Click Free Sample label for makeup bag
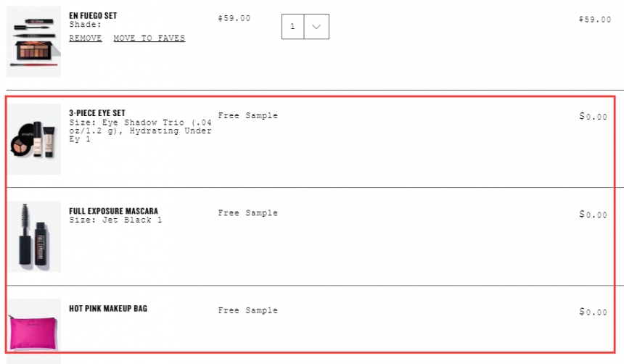 coord(248,310)
